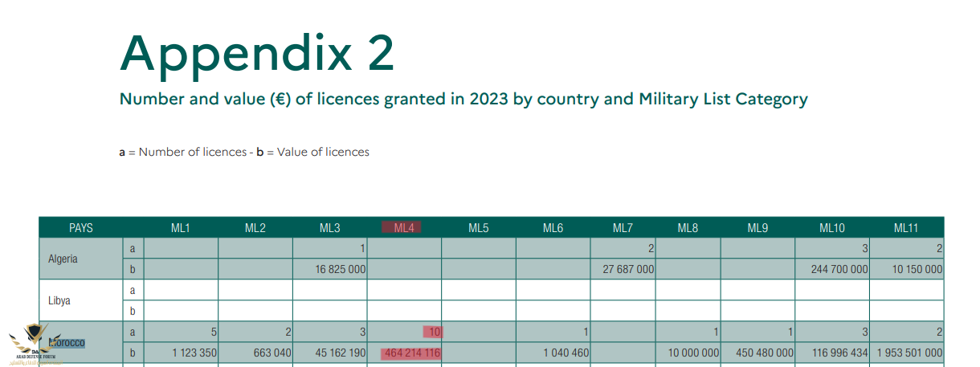
Task: Select Algeria's ML10 licence count "3"
Action: coord(865,249)
